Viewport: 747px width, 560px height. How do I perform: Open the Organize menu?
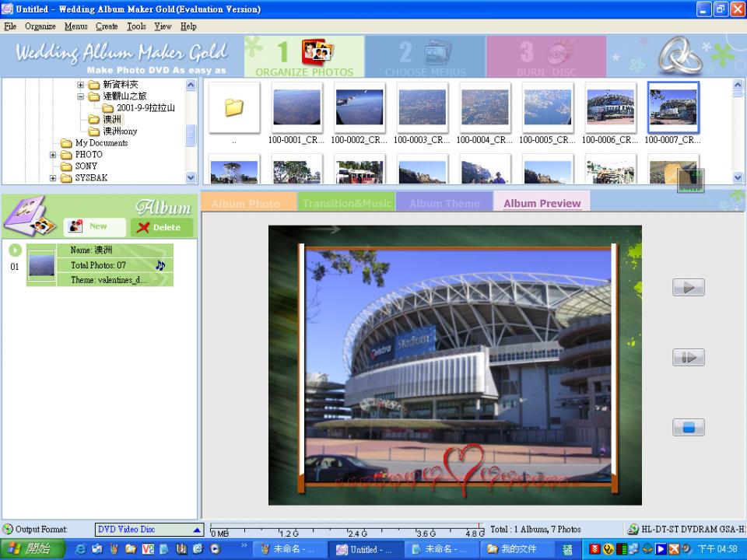click(40, 26)
